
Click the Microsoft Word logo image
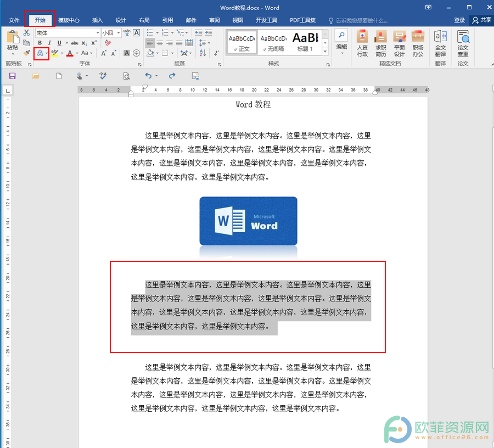coord(248,221)
